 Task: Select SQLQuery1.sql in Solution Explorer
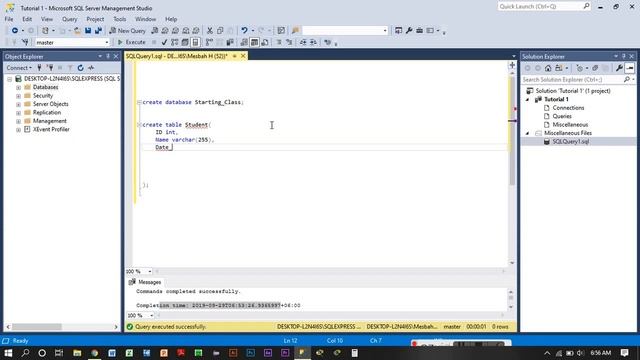[571, 142]
